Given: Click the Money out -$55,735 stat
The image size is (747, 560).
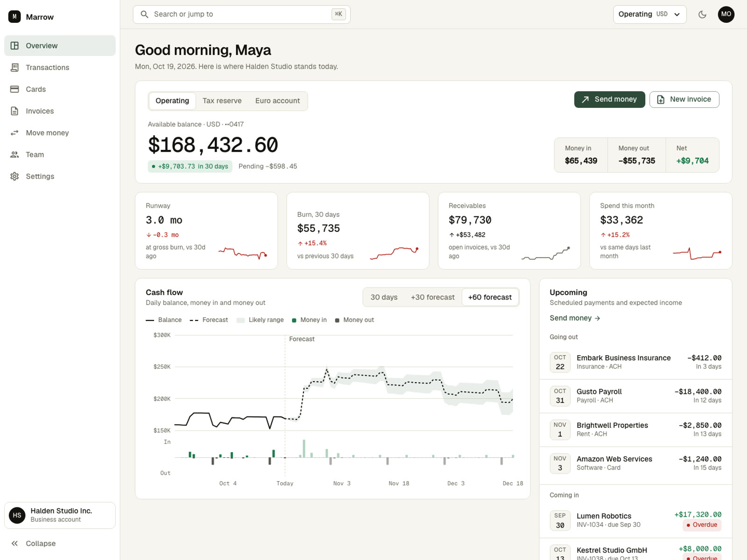Looking at the screenshot, I should pos(636,155).
